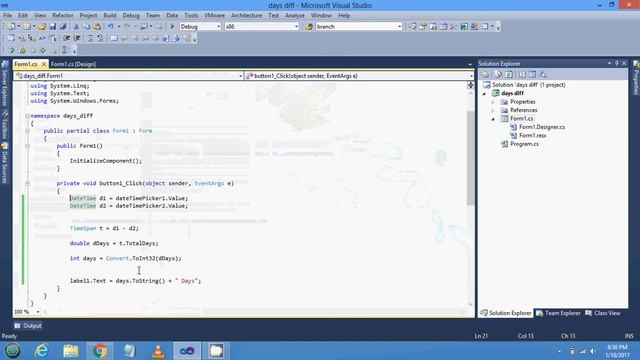Toggle auto-hide pin on Solution Explorer
The width and height of the screenshot is (640, 360).
click(616, 63)
